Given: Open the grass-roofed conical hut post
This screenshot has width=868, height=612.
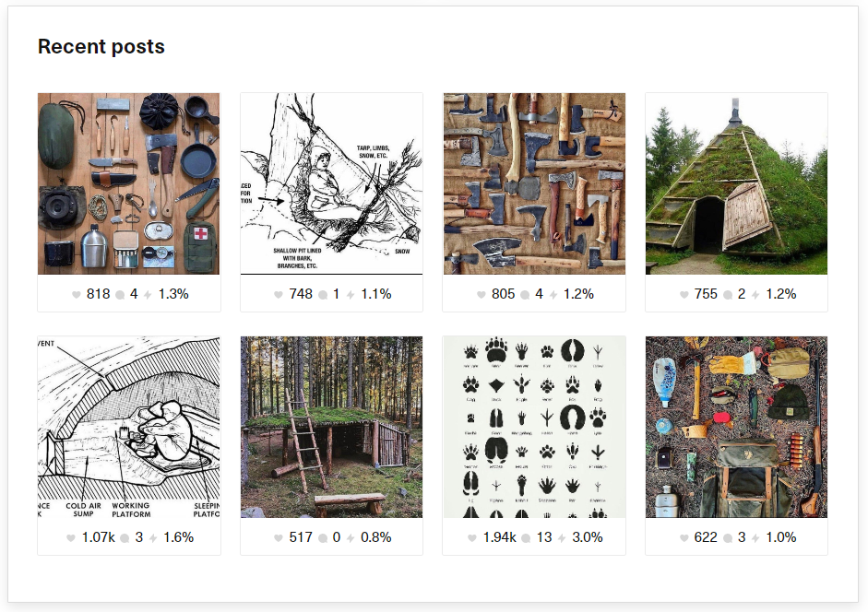Looking at the screenshot, I should [736, 183].
